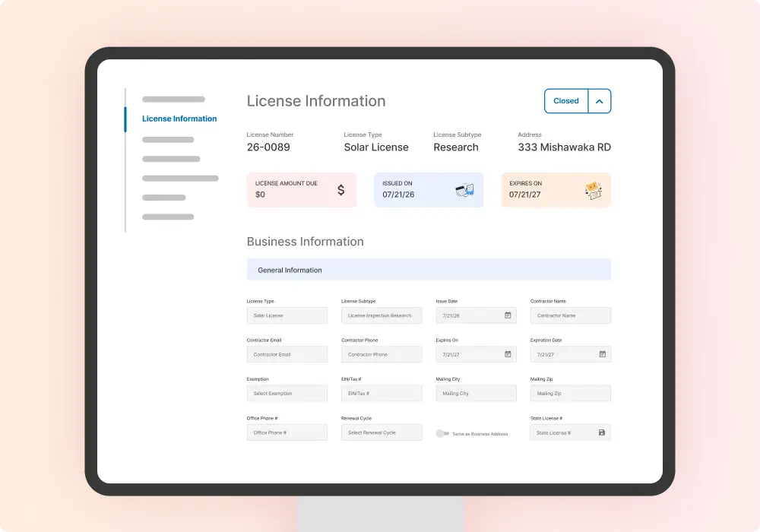Image resolution: width=760 pixels, height=532 pixels.
Task: Toggle Same as Business Address switch
Action: pos(442,433)
